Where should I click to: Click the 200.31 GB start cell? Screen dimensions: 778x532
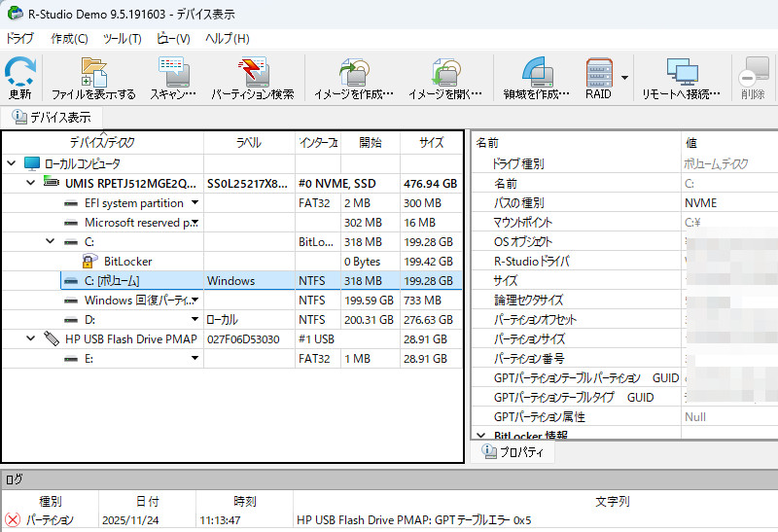(x=370, y=320)
